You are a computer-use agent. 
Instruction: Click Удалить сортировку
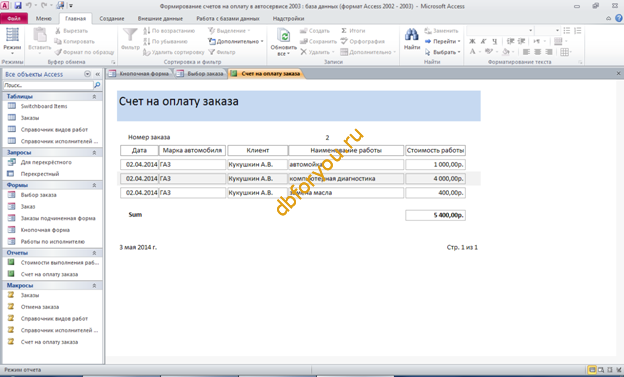coord(174,52)
